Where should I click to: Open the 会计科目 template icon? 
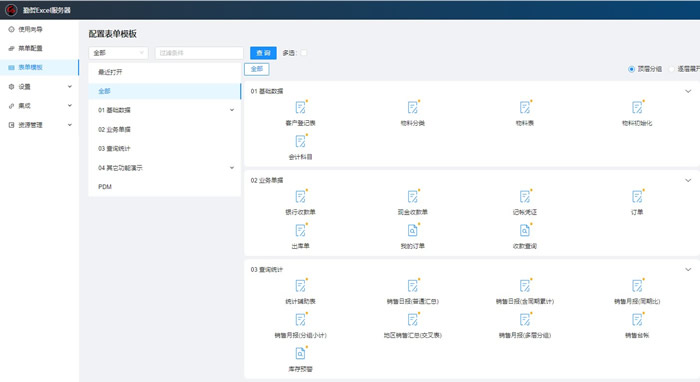point(300,141)
